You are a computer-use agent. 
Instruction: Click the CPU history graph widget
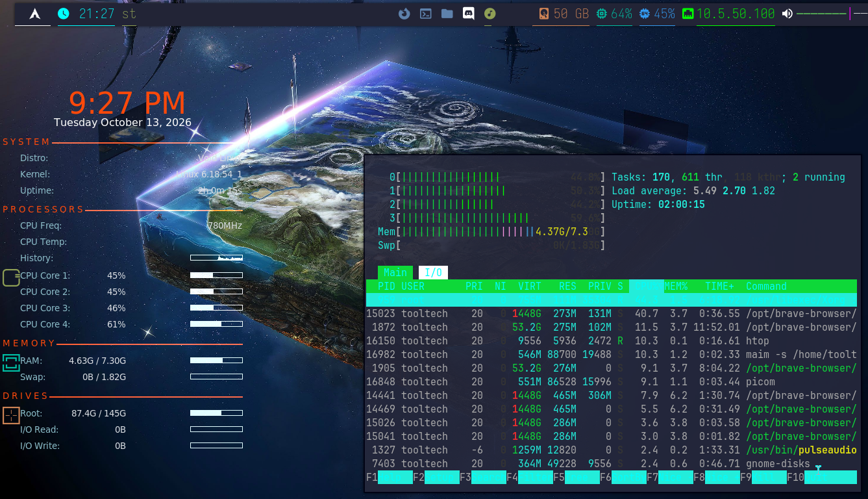coord(216,258)
